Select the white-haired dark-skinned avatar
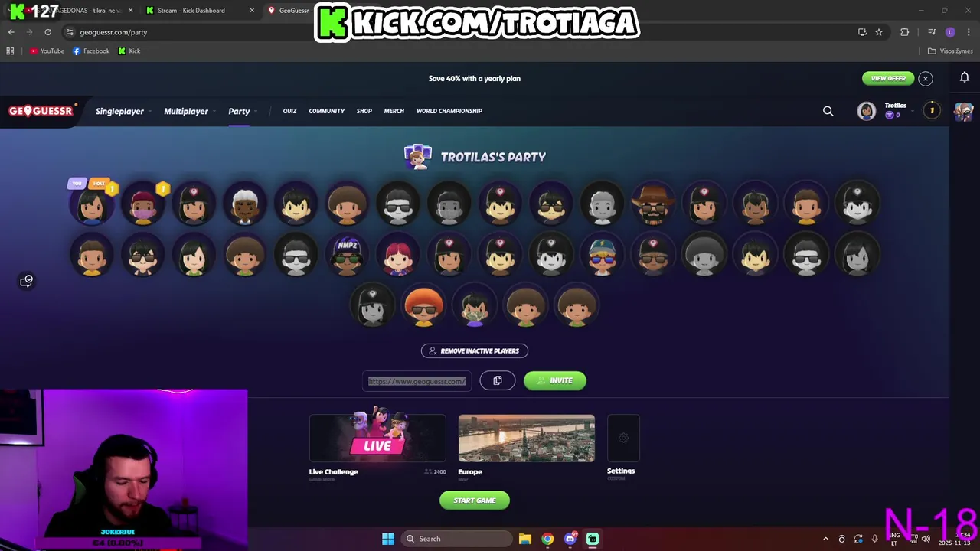Viewport: 980px width, 551px height. click(x=245, y=204)
